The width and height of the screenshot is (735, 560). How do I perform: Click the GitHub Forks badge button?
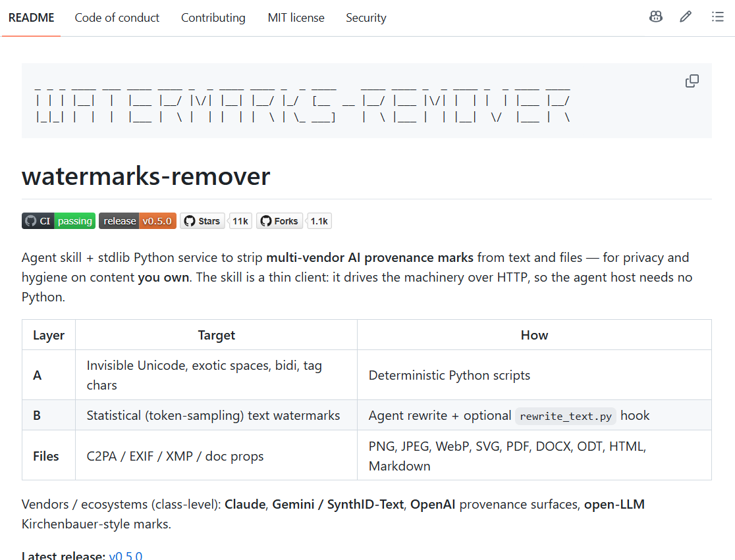(279, 221)
